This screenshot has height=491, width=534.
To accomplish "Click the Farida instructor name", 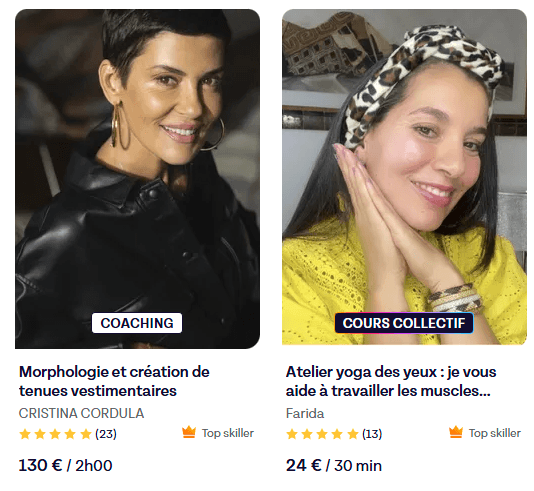I will pyautogui.click(x=305, y=413).
